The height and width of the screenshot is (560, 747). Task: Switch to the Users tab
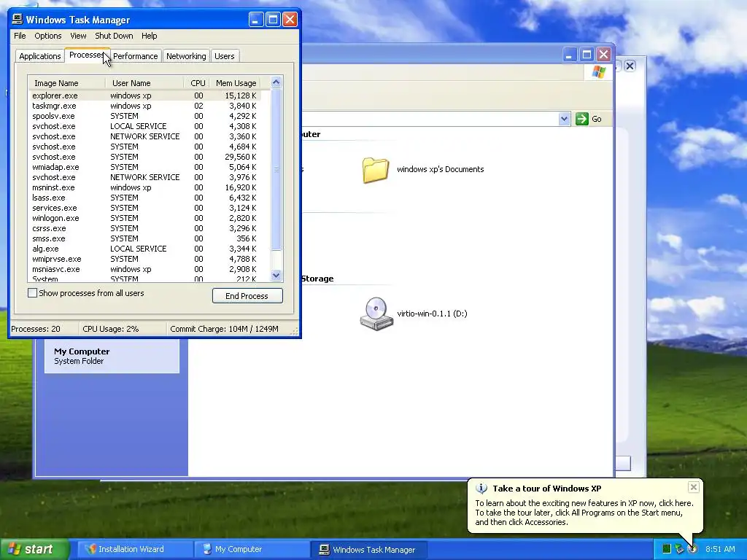click(x=225, y=56)
